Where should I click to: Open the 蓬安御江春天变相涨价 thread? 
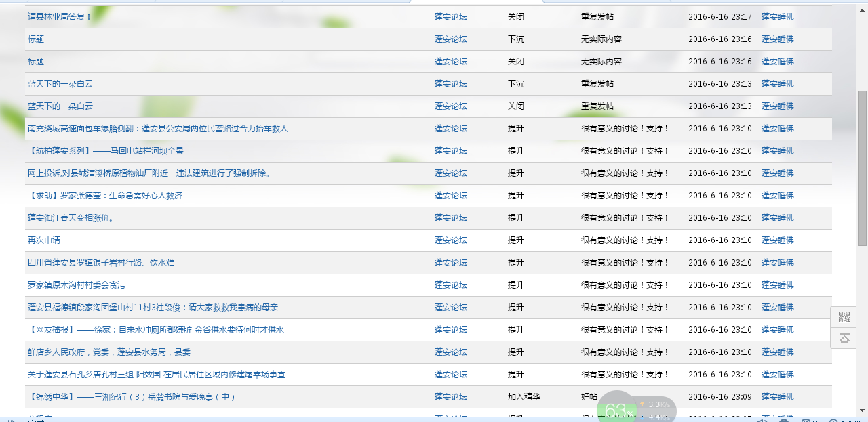[x=71, y=218]
